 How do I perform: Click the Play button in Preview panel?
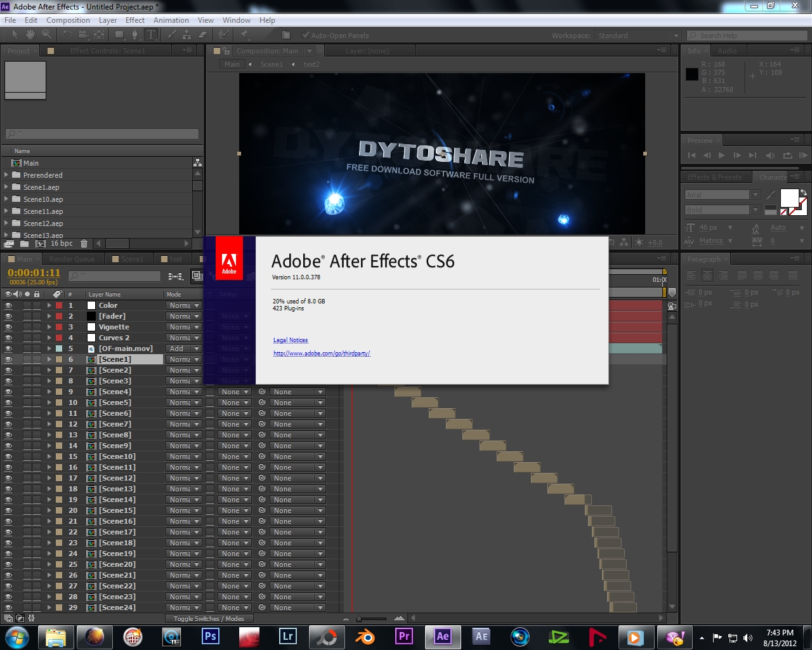tap(721, 156)
